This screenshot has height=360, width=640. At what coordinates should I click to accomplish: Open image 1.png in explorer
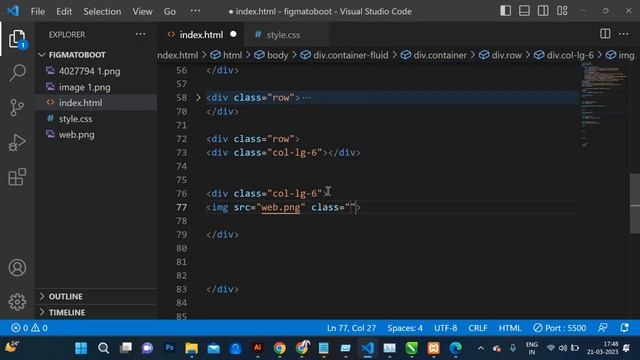(x=84, y=87)
